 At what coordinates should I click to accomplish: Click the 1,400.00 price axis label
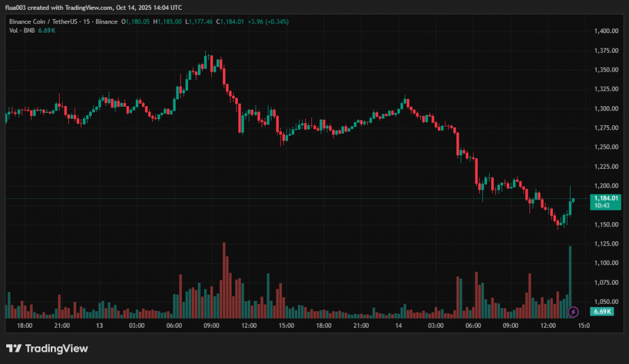(605, 31)
